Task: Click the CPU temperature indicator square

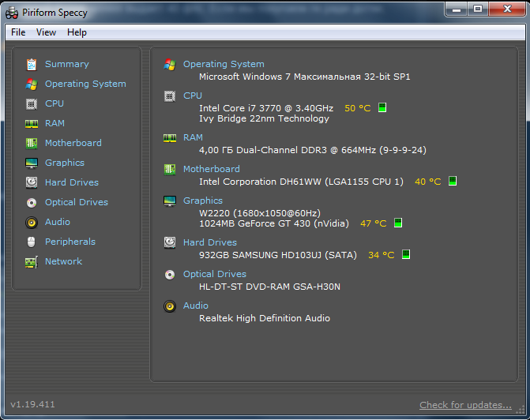Action: (x=382, y=108)
